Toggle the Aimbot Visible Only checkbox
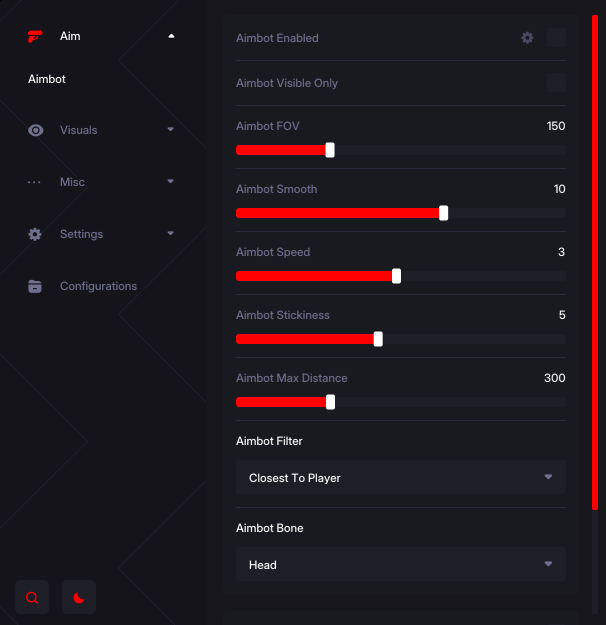This screenshot has width=606, height=625. tap(557, 83)
